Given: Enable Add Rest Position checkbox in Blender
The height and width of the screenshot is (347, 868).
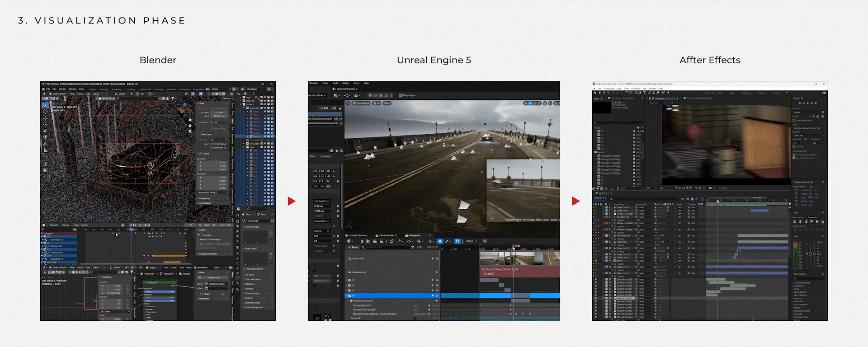Looking at the screenshot, I should (x=244, y=269).
